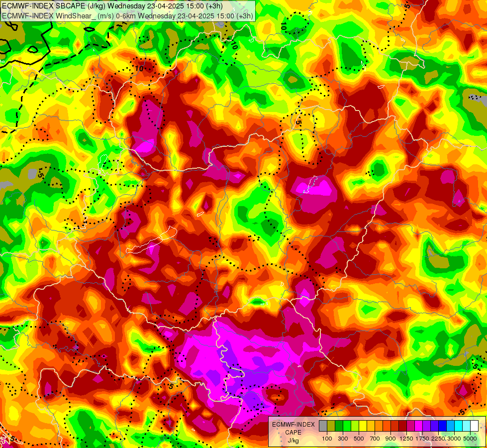Click the '2250' legend value
The width and height of the screenshot is (487, 448).
(438, 439)
